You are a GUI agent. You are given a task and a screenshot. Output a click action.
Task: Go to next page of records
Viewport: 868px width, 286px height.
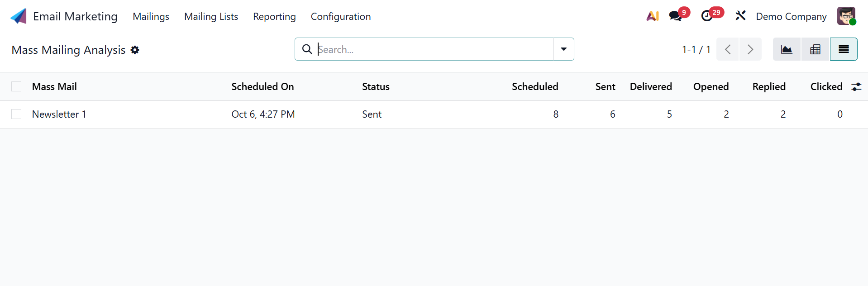click(x=750, y=49)
